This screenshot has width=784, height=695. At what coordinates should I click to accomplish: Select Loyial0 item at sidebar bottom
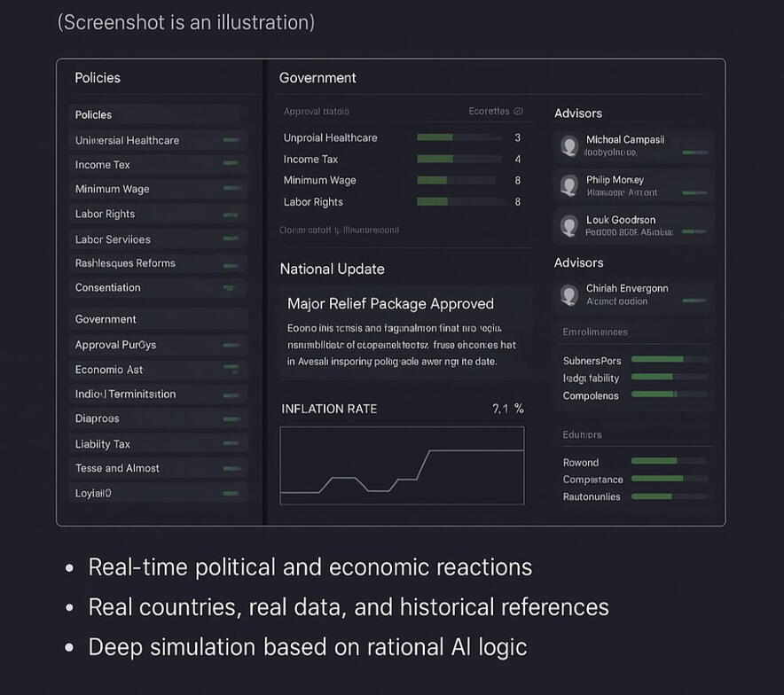point(93,493)
